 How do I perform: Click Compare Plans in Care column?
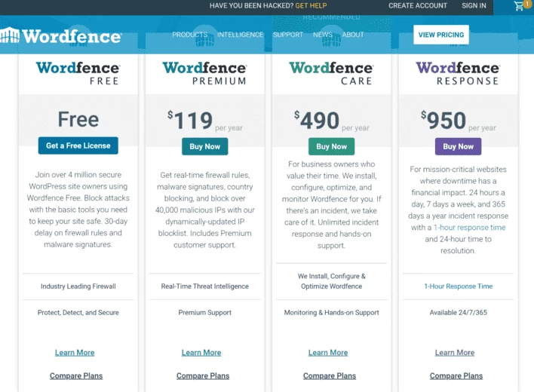(x=330, y=376)
